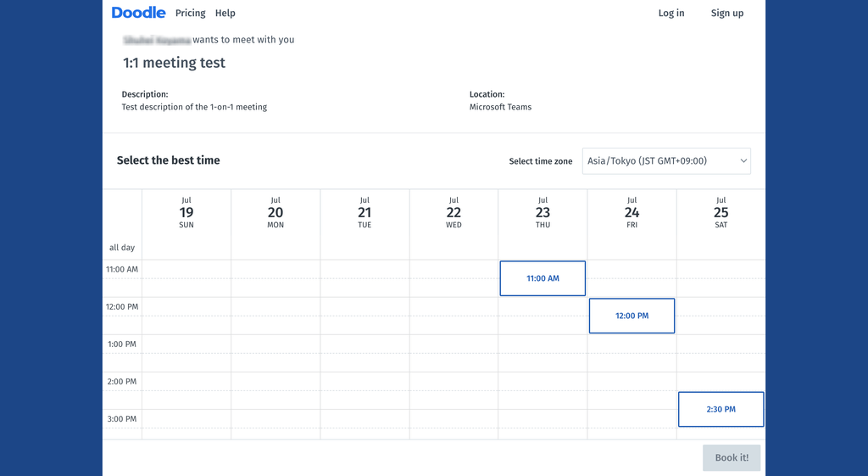The height and width of the screenshot is (476, 868).
Task: Select the 11:00 AM slot on Thursday
Action: (x=542, y=278)
